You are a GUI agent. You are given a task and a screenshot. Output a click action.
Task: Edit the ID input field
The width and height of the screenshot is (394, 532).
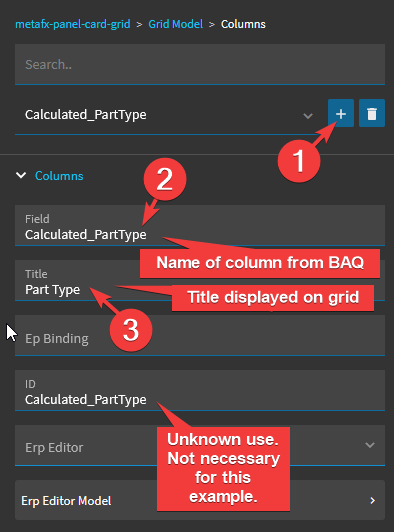(x=200, y=390)
